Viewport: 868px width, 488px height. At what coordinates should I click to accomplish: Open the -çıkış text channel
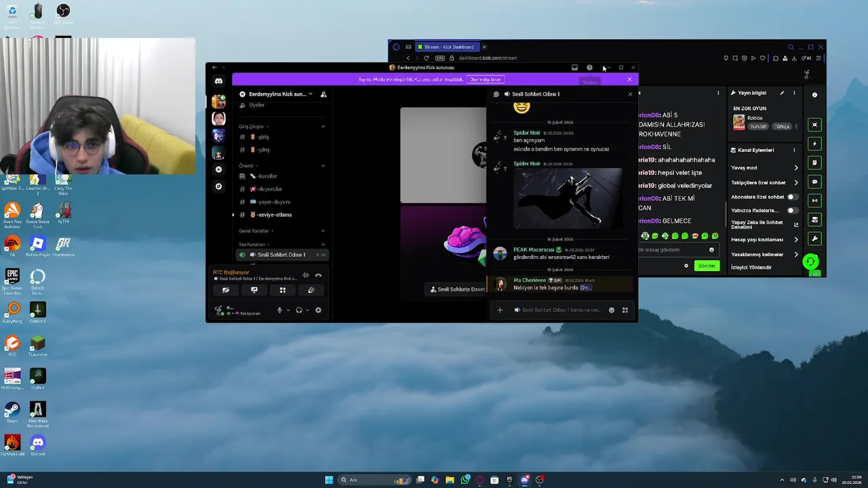click(281, 150)
